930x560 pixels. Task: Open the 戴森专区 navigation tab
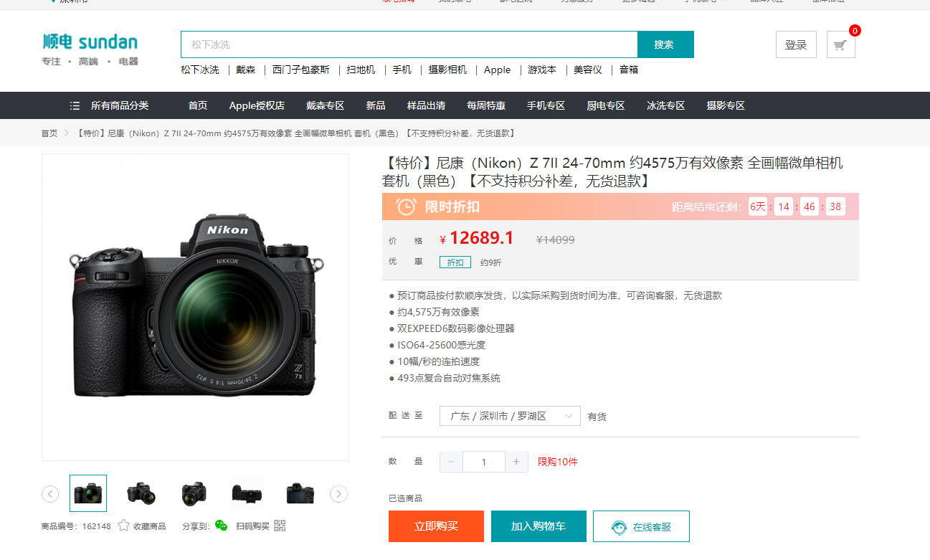pyautogui.click(x=326, y=105)
